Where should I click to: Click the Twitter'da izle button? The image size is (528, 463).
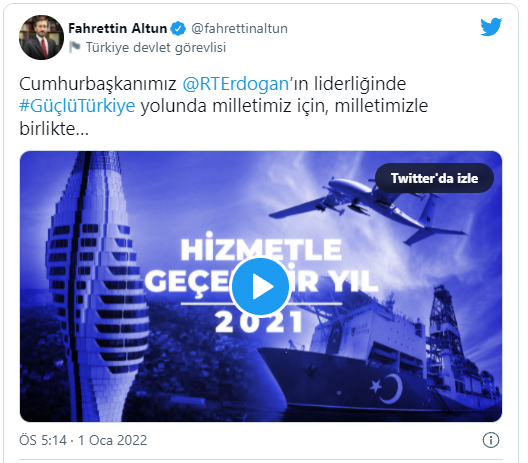[x=434, y=178]
